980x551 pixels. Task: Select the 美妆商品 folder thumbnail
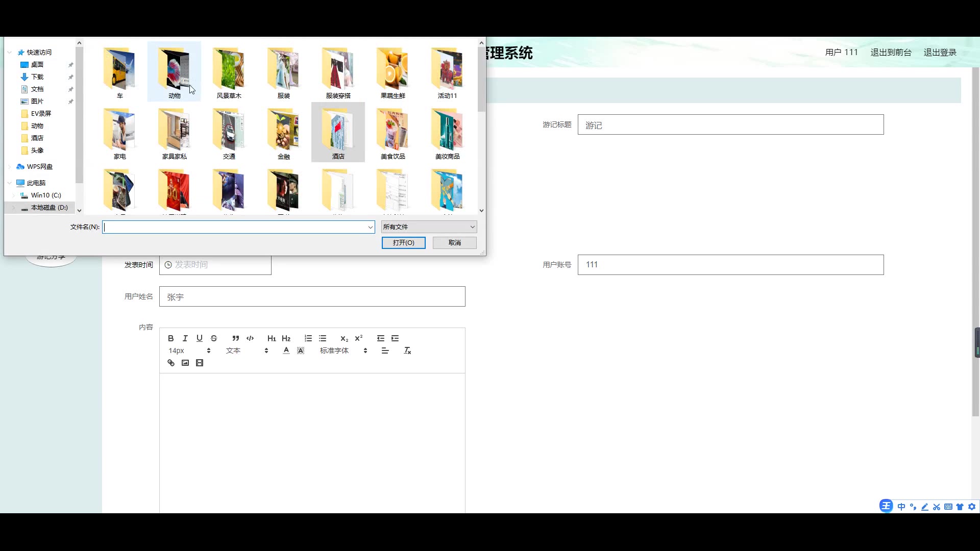[447, 133]
